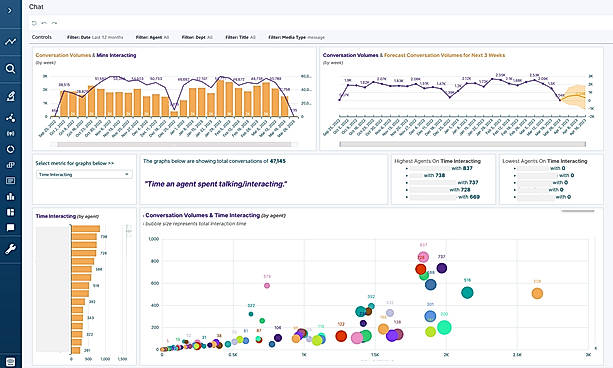
Task: Click the 'with 669' highest agent entry
Action: pos(469,197)
